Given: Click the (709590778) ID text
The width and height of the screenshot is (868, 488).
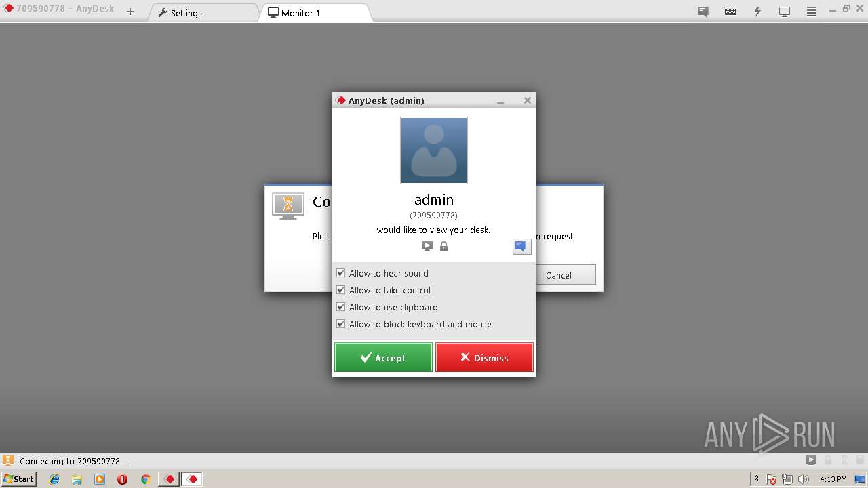Looking at the screenshot, I should (434, 216).
